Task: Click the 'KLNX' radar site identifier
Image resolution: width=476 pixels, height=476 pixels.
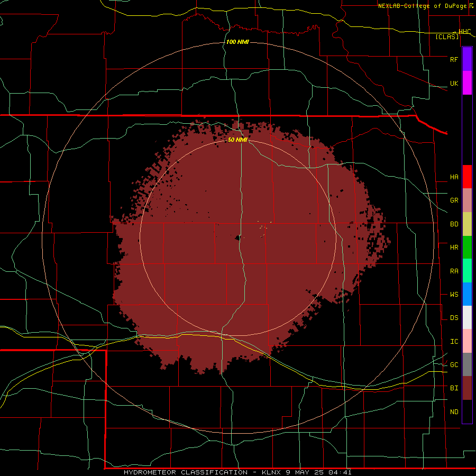Action: [x=271, y=472]
